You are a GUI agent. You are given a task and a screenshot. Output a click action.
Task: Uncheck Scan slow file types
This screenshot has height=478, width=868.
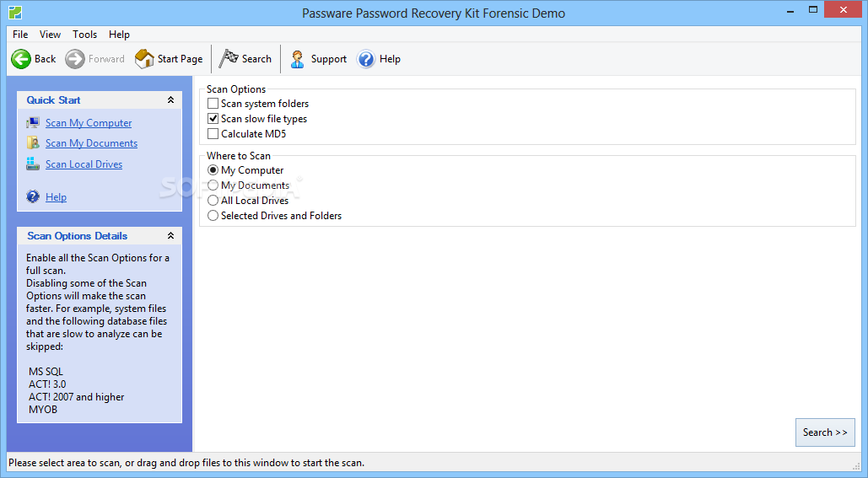click(x=213, y=118)
